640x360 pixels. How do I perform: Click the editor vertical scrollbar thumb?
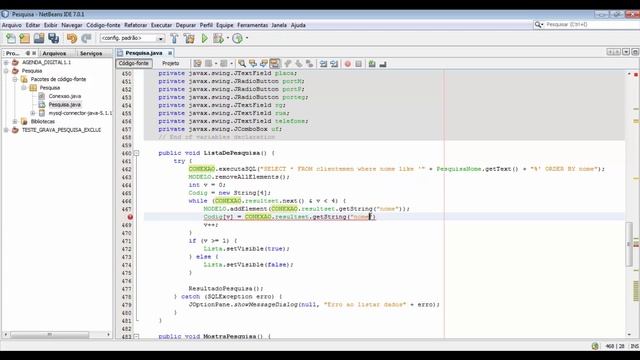tap(629, 244)
